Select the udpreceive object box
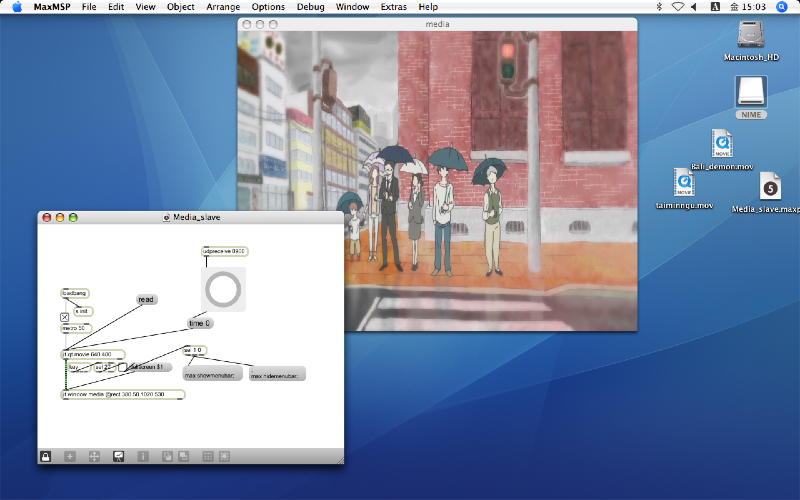 [224, 251]
